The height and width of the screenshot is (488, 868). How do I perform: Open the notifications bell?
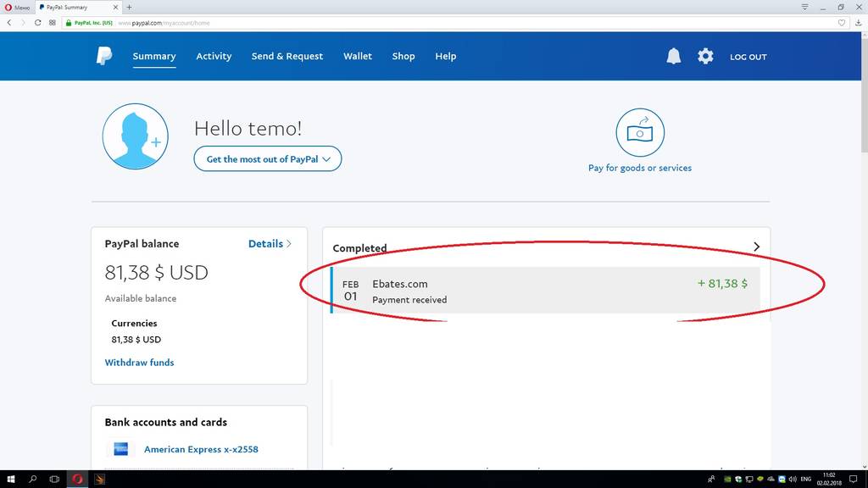point(673,56)
